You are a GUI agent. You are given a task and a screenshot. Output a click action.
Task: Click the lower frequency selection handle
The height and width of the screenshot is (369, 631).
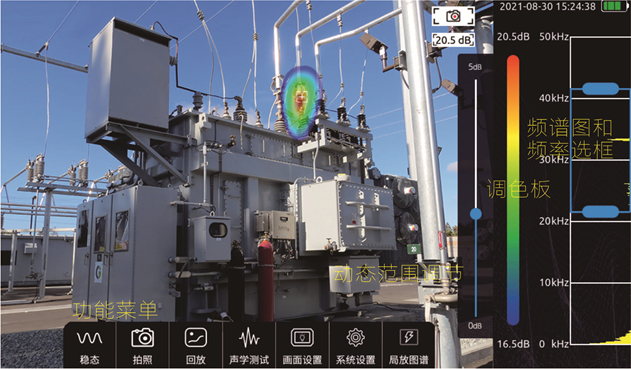pos(600,212)
